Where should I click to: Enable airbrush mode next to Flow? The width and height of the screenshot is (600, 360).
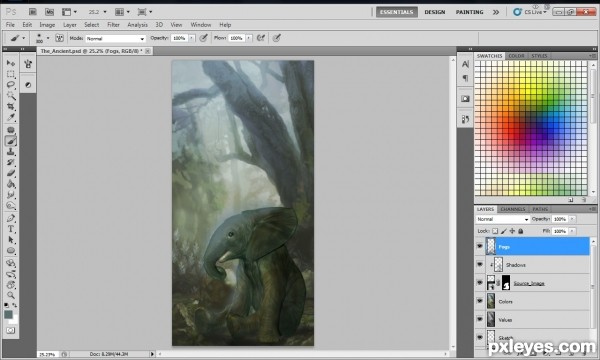click(x=261, y=38)
